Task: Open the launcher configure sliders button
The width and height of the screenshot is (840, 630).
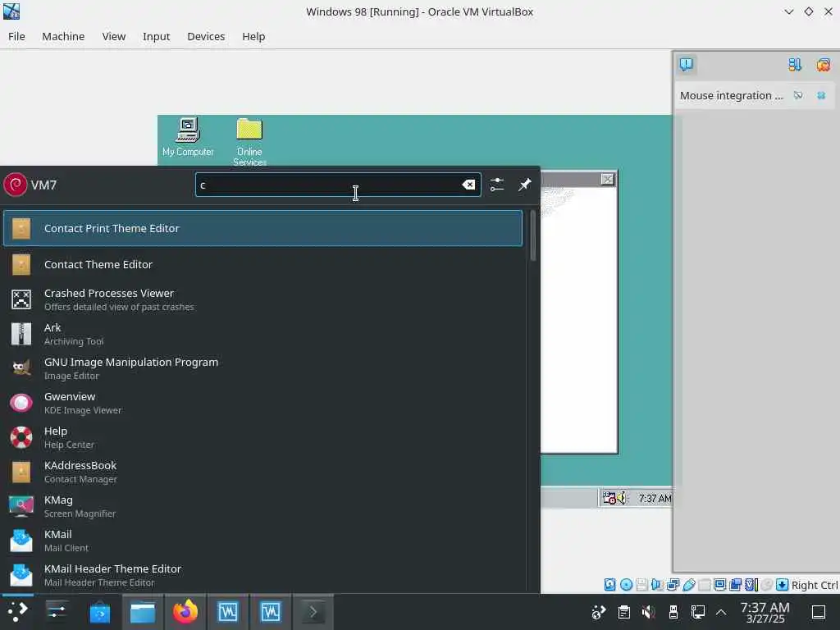Action: [x=496, y=185]
